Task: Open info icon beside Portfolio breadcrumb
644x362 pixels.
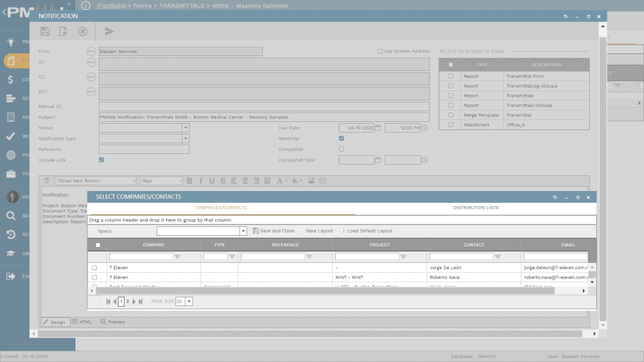Action: point(86,5)
